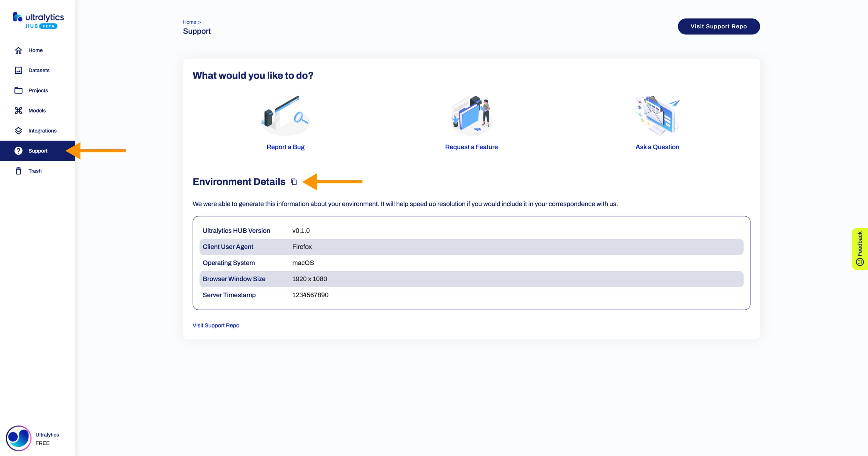
Task: Click the copy icon next to Environment Details
Action: [293, 182]
